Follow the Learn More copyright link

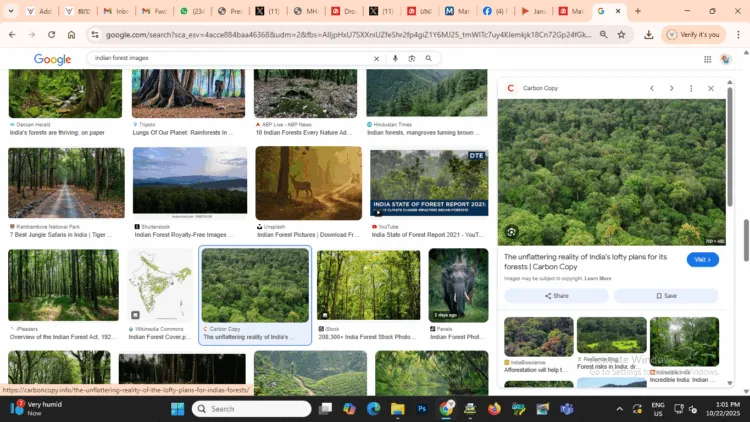point(598,278)
